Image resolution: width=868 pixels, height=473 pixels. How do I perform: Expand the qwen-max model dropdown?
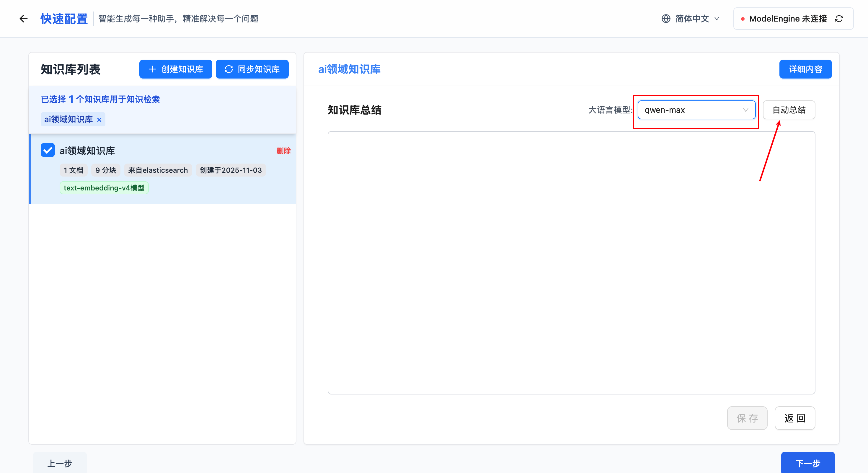(x=696, y=110)
